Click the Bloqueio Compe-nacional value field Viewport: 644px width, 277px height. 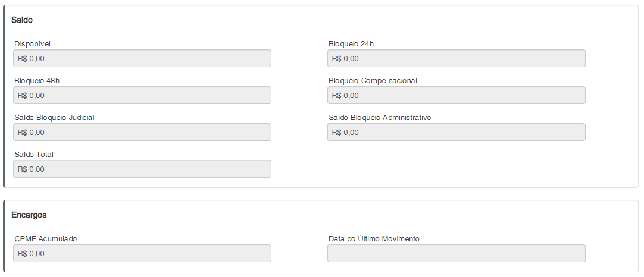456,95
